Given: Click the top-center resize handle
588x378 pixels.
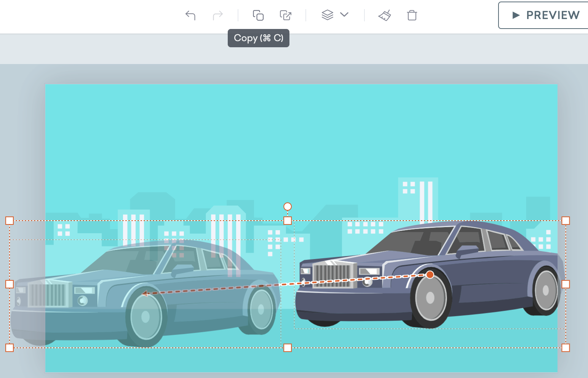Looking at the screenshot, I should tap(288, 220).
